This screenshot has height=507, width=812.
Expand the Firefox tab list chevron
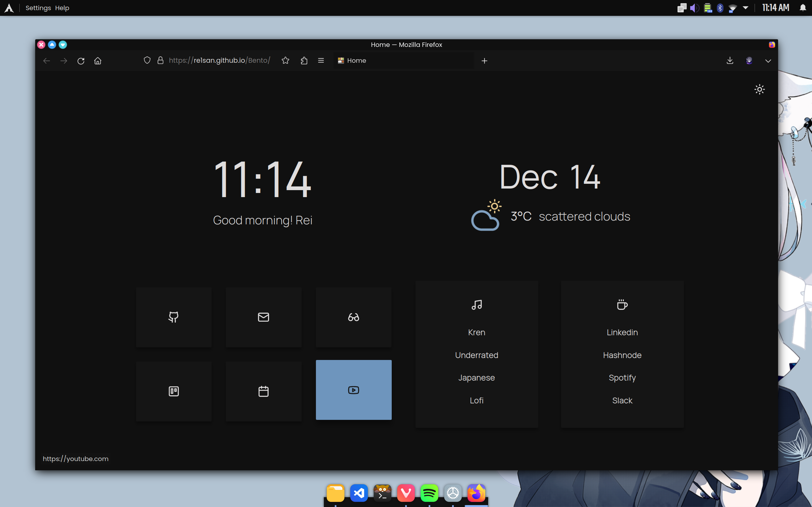pos(768,61)
